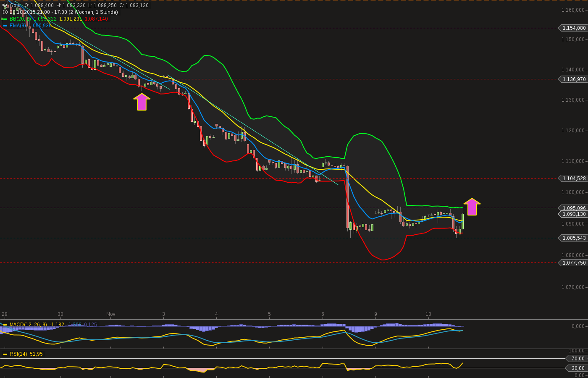Image resolution: width=588 pixels, height=378 pixels.
Task: Click the time range text '2 Wochen, 1 Stunde'
Action: pyautogui.click(x=93, y=12)
